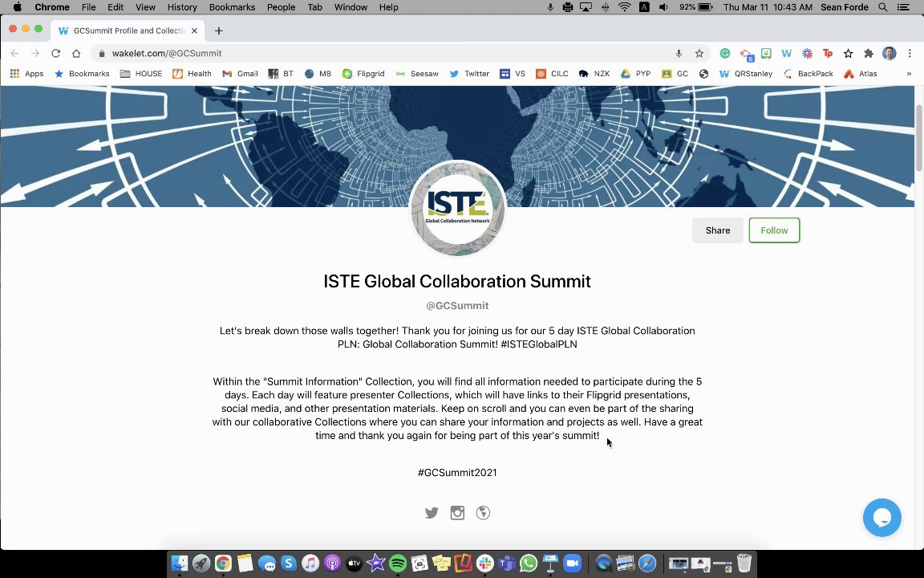Open the Edit menu
The height and width of the screenshot is (578, 924).
[115, 7]
